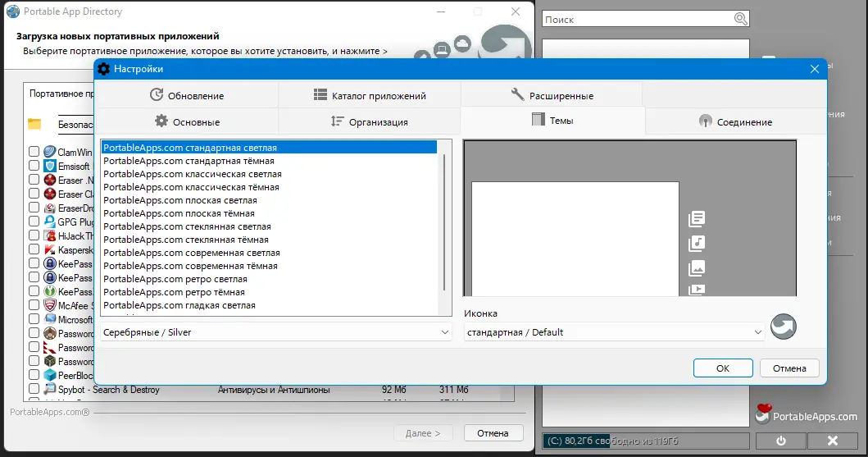Image resolution: width=868 pixels, height=457 pixels.
Task: Click the McAfee shield icon
Action: [50, 305]
